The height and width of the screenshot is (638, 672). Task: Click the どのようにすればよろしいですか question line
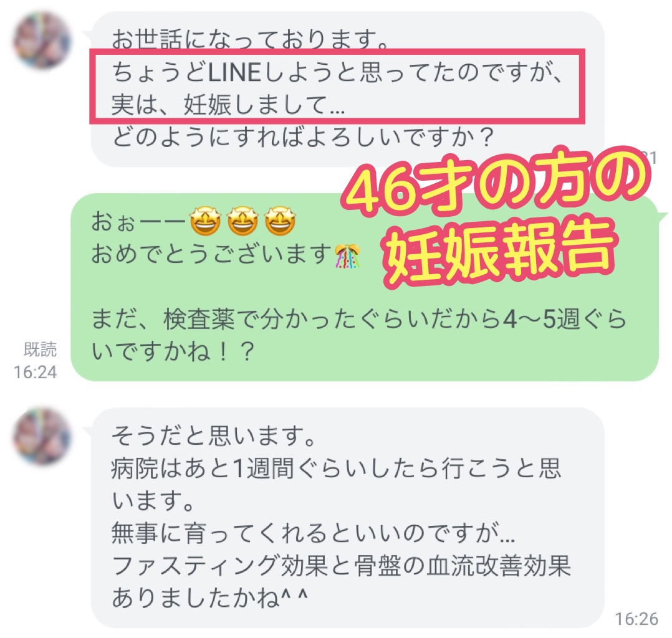click(x=304, y=137)
